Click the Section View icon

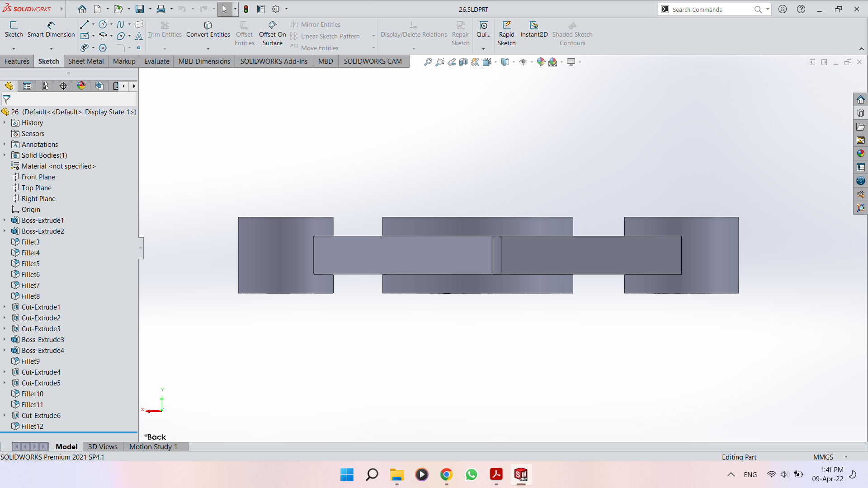pyautogui.click(x=463, y=62)
